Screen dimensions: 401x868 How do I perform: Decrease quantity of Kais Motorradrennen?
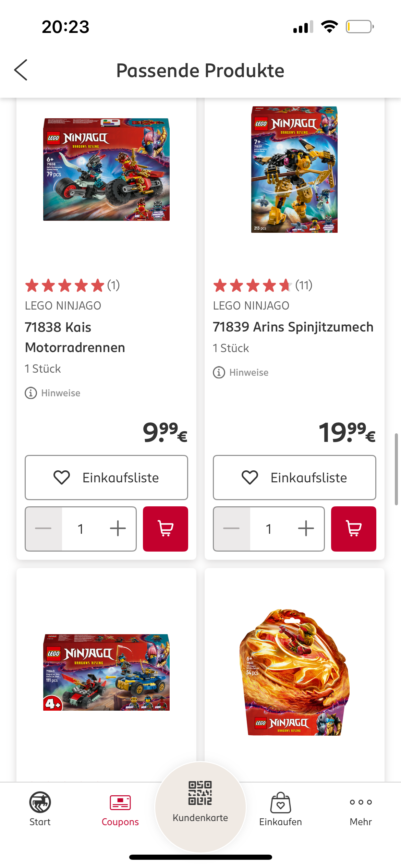tap(44, 529)
